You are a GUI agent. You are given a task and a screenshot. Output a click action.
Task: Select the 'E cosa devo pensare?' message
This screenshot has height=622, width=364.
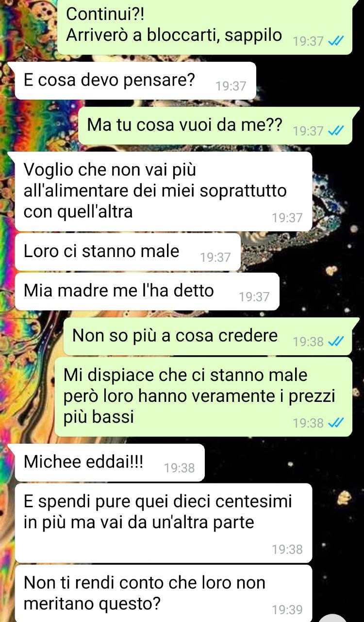tap(135, 81)
